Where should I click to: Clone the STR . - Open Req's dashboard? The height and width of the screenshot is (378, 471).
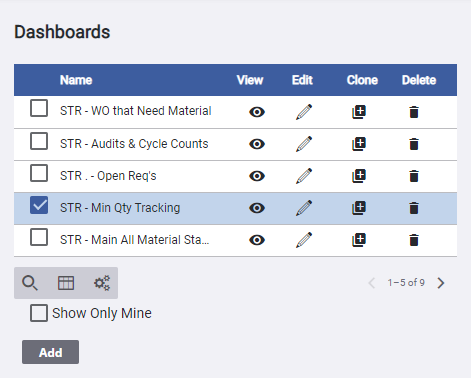coord(359,176)
